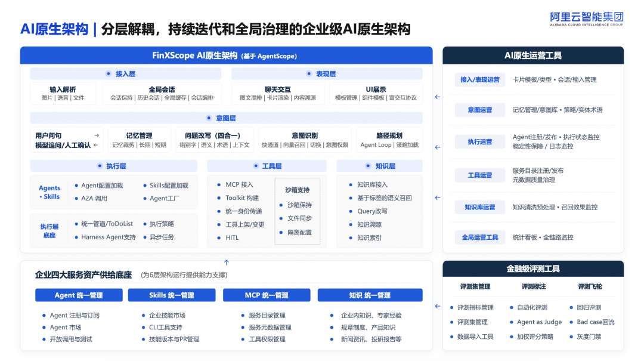Image resolution: width=644 pixels, height=361 pixels.
Task: Click the MCP 统一管理 button
Action: pyautogui.click(x=267, y=295)
